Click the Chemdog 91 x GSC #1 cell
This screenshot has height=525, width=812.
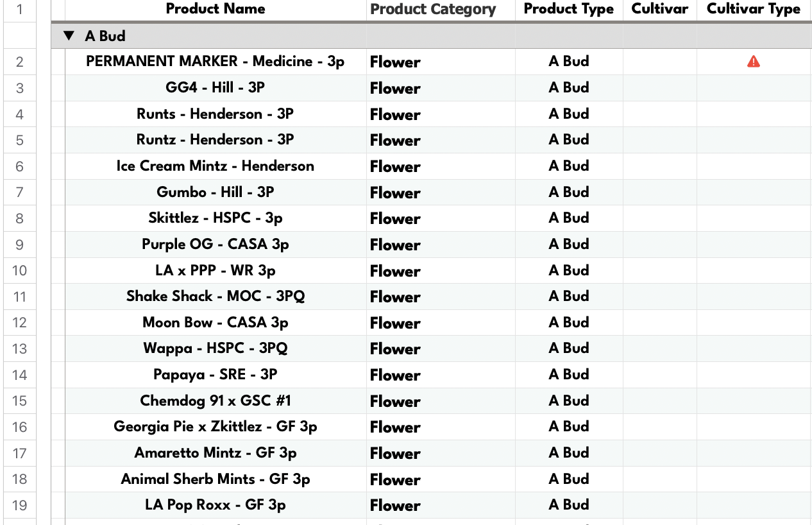(x=216, y=400)
